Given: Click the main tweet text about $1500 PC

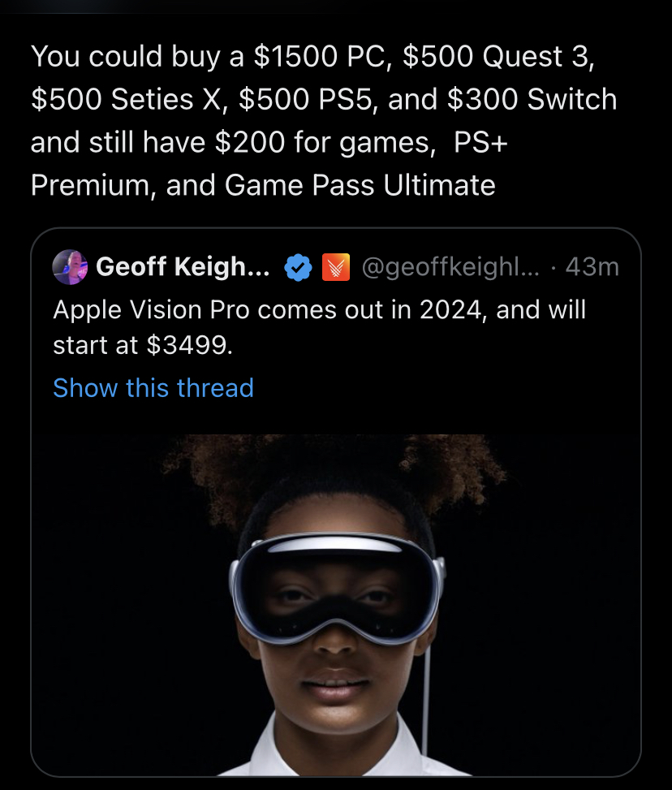Looking at the screenshot, I should click(323, 120).
